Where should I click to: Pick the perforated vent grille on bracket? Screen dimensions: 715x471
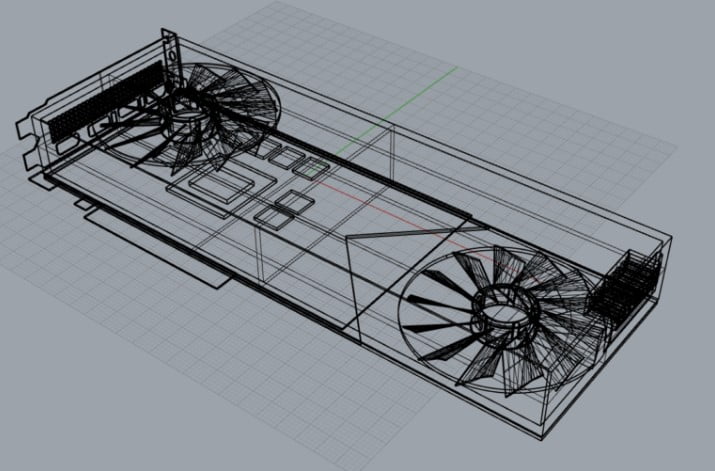tap(105, 101)
